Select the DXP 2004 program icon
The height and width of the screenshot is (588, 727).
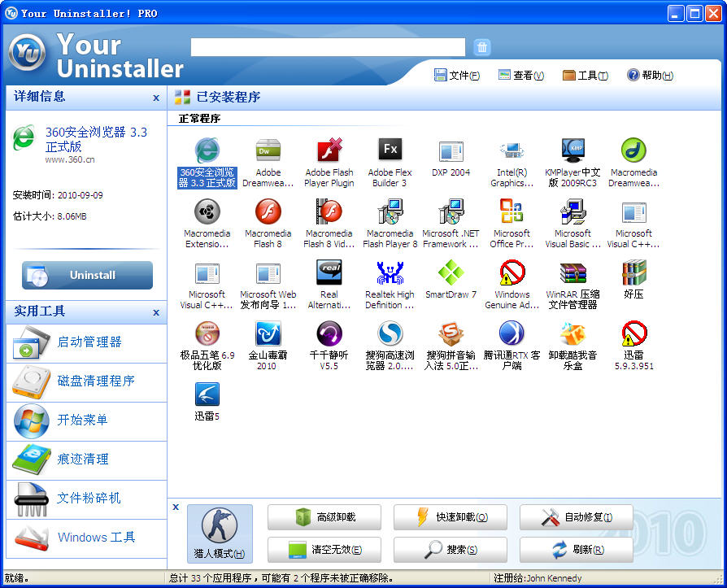click(x=451, y=151)
